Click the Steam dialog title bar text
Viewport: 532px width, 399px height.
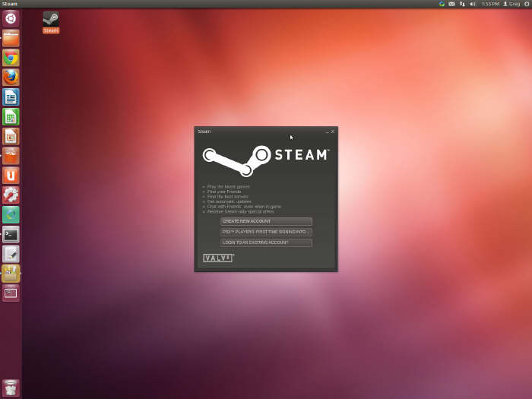tap(204, 131)
